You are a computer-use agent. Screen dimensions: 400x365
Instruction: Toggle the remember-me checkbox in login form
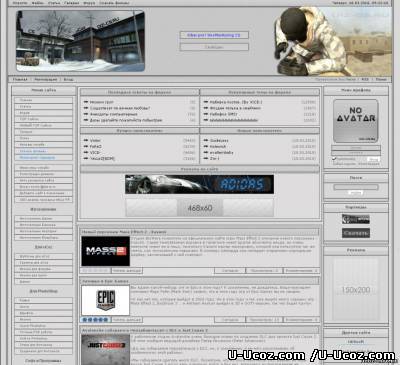pos(334,159)
